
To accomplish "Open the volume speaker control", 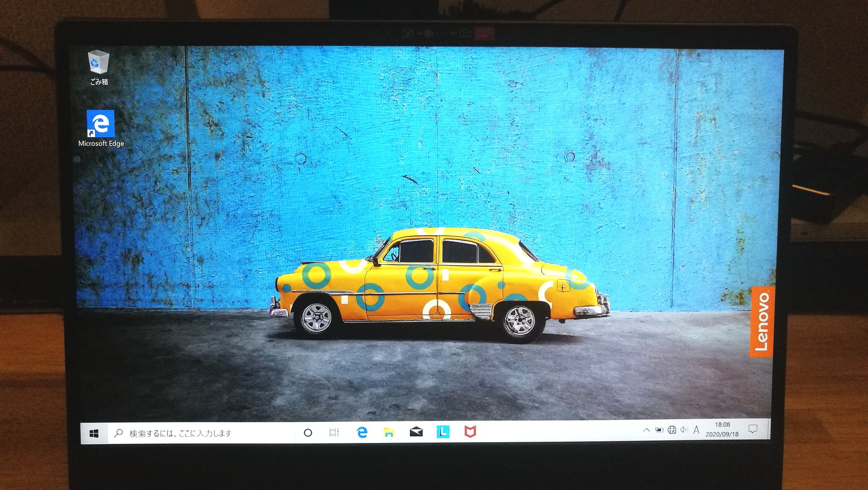I will [x=684, y=430].
